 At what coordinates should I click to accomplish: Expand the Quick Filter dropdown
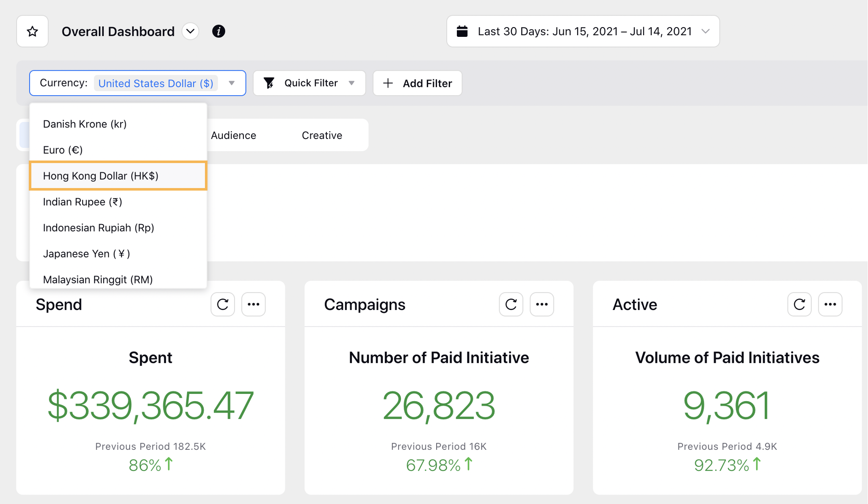pos(351,83)
